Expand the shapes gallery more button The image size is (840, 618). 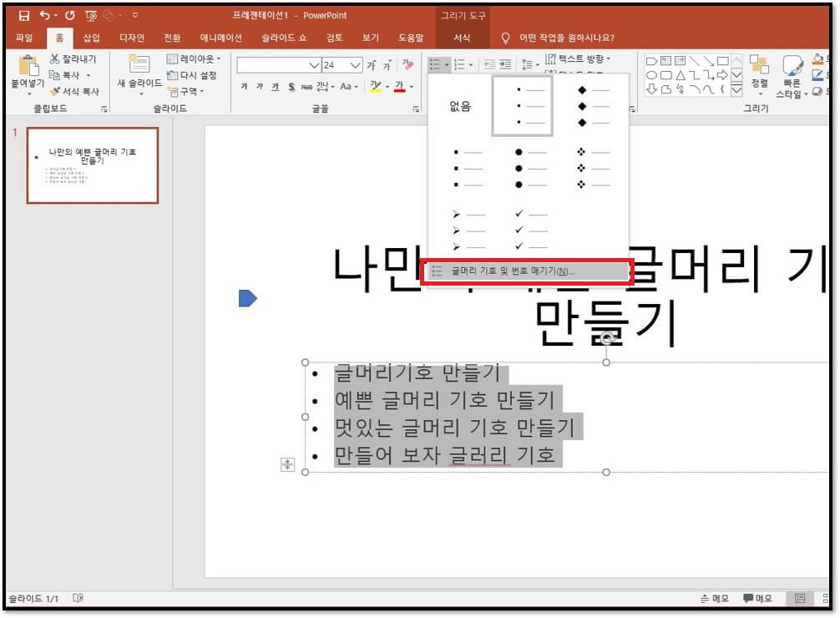click(736, 90)
